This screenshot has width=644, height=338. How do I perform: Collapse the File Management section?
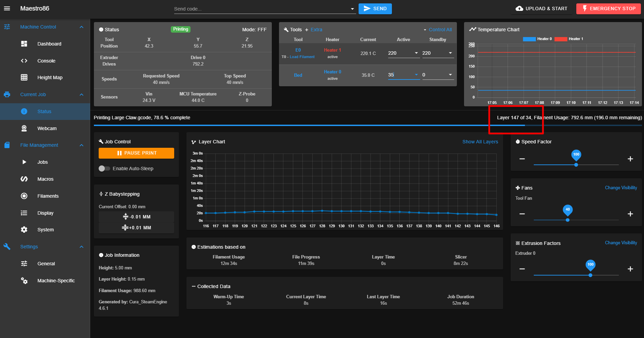point(82,145)
